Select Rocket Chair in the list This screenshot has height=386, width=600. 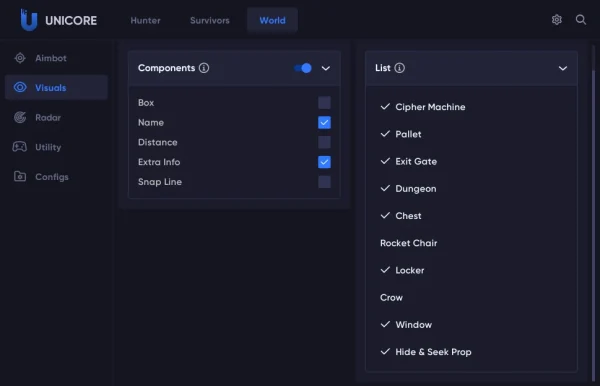pyautogui.click(x=471, y=243)
